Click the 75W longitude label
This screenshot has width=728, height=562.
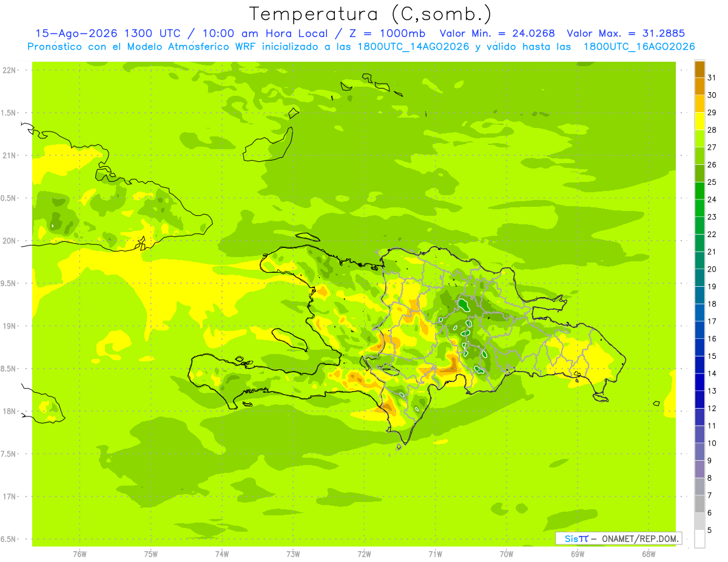[x=151, y=554]
